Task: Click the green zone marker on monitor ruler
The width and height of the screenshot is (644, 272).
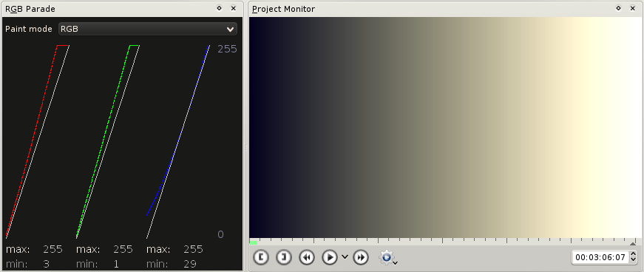Action: [x=254, y=243]
